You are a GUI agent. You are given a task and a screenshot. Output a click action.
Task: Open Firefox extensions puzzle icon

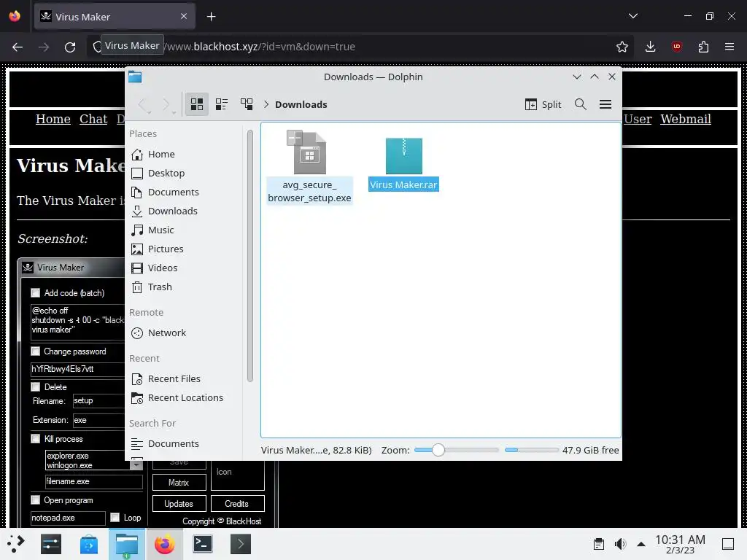(703, 47)
